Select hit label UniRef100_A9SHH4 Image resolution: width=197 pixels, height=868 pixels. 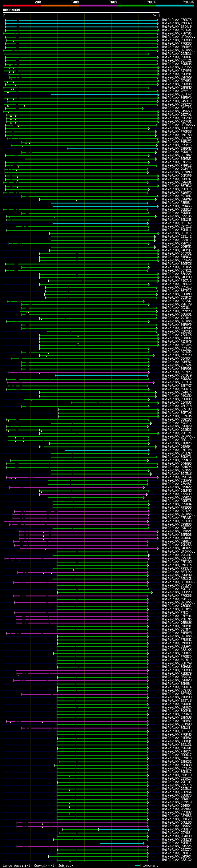(177, 504)
